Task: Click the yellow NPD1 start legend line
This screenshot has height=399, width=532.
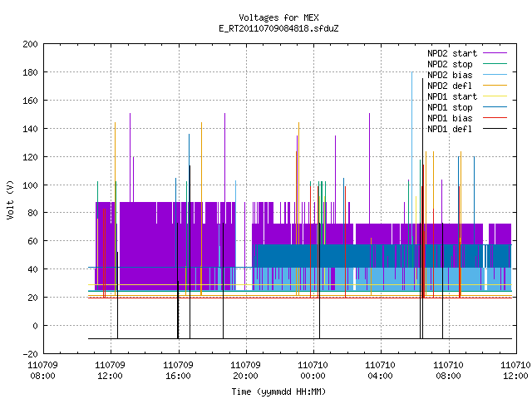Action: coord(495,96)
